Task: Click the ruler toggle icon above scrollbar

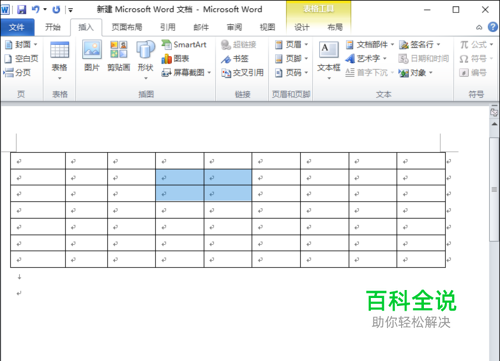Action: click(x=494, y=112)
